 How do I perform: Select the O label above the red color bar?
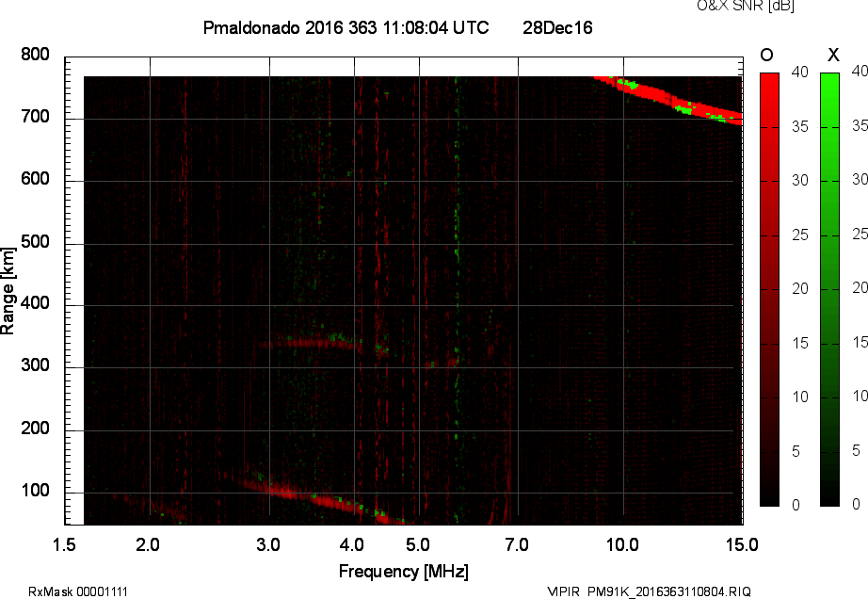766,55
